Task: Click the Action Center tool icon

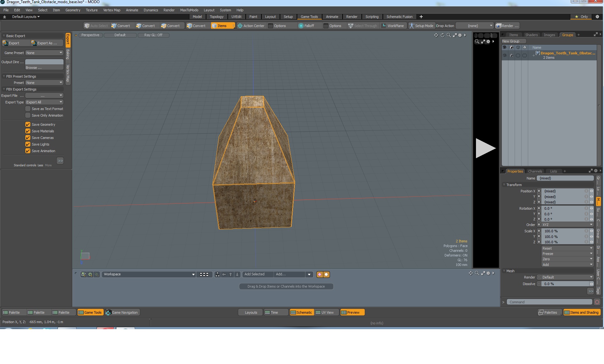Action: point(240,26)
